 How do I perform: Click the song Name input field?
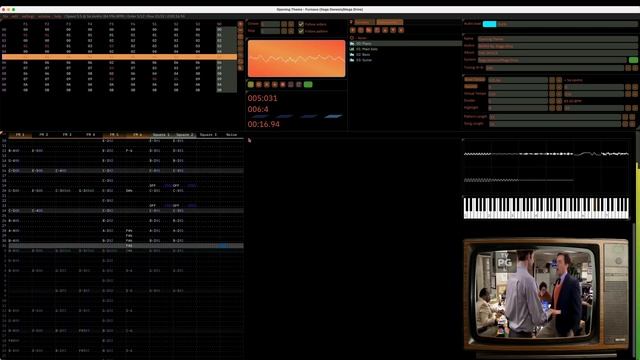558,39
